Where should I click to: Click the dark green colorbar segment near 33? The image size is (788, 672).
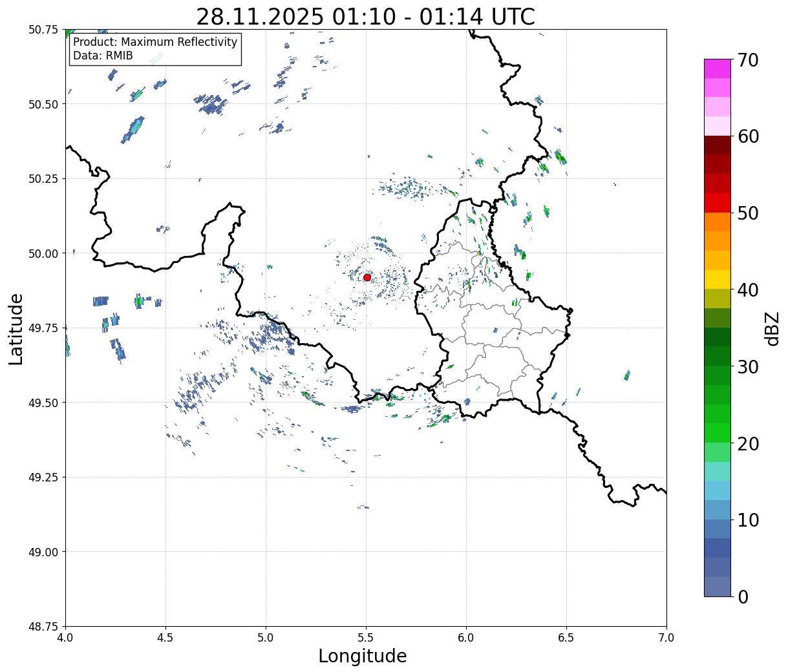coord(718,337)
